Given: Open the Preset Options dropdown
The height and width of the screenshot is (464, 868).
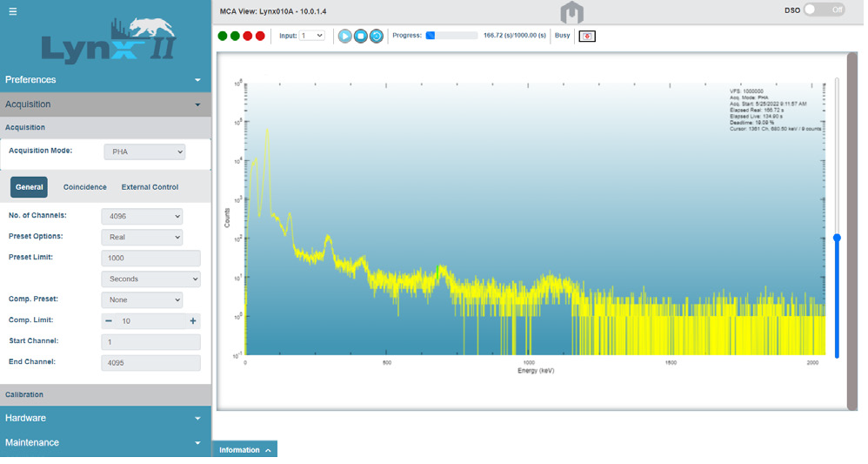Looking at the screenshot, I should [142, 237].
